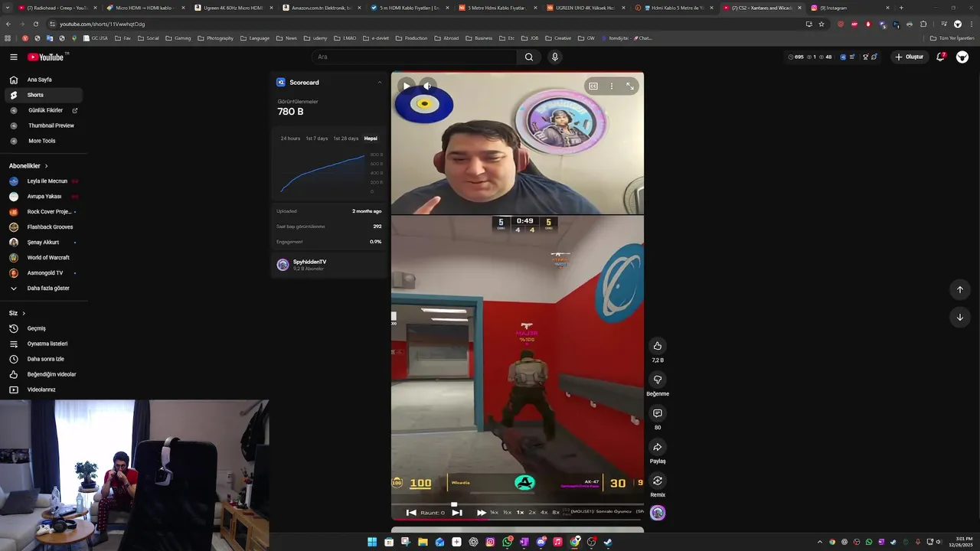Open SpyhiddenTV channel in Scorecard
The width and height of the screenshot is (980, 551).
(x=329, y=265)
